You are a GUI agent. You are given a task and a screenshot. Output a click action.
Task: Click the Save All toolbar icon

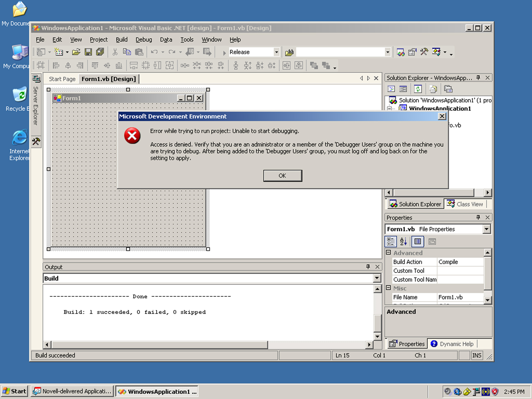(100, 52)
